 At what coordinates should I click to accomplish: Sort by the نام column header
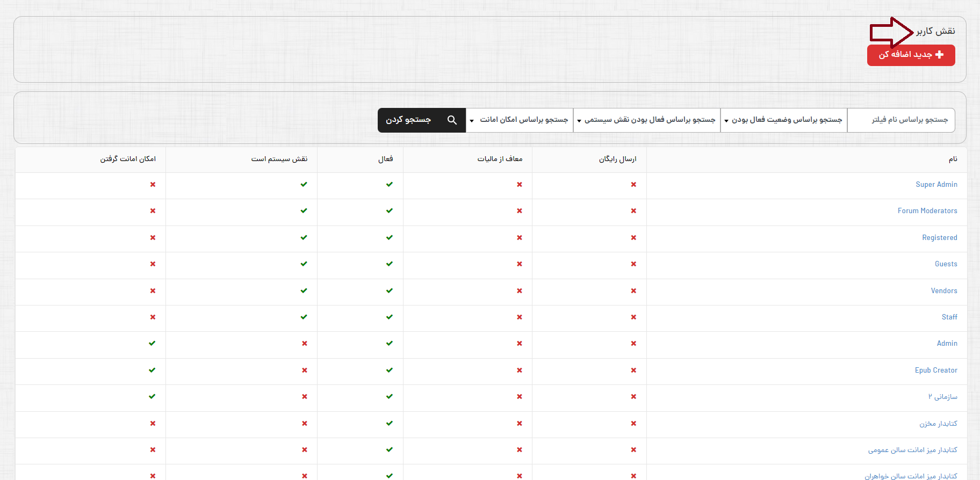[953, 159]
